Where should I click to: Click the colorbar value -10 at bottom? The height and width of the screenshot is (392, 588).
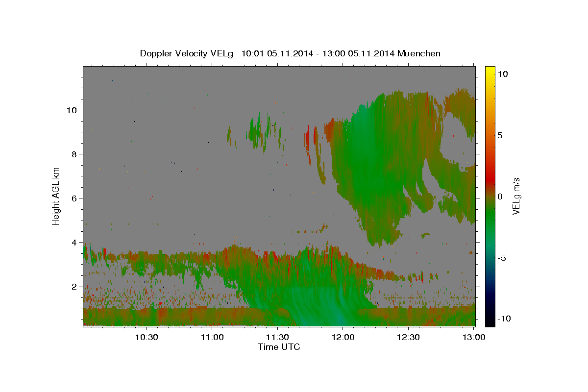(504, 318)
